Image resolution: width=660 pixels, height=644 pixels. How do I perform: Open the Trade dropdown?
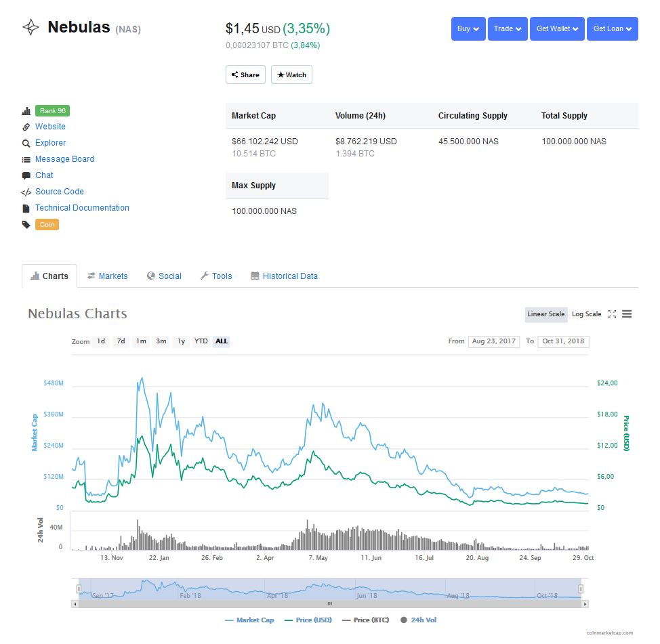[508, 28]
